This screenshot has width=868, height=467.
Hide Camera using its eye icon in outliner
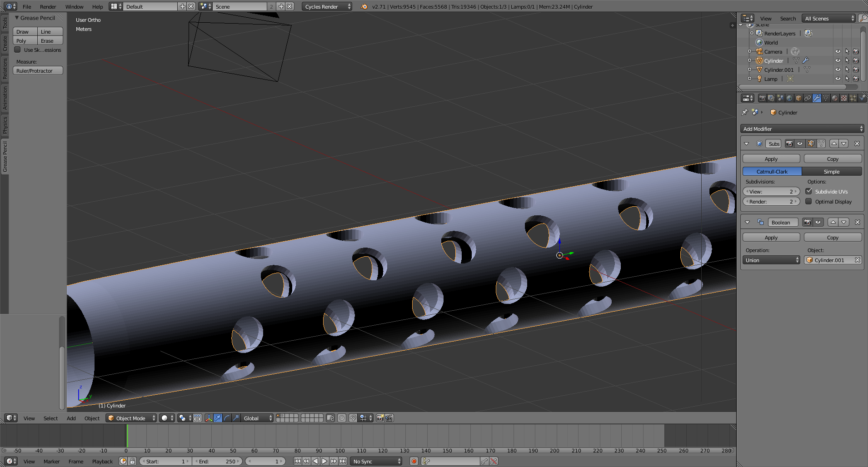838,51
